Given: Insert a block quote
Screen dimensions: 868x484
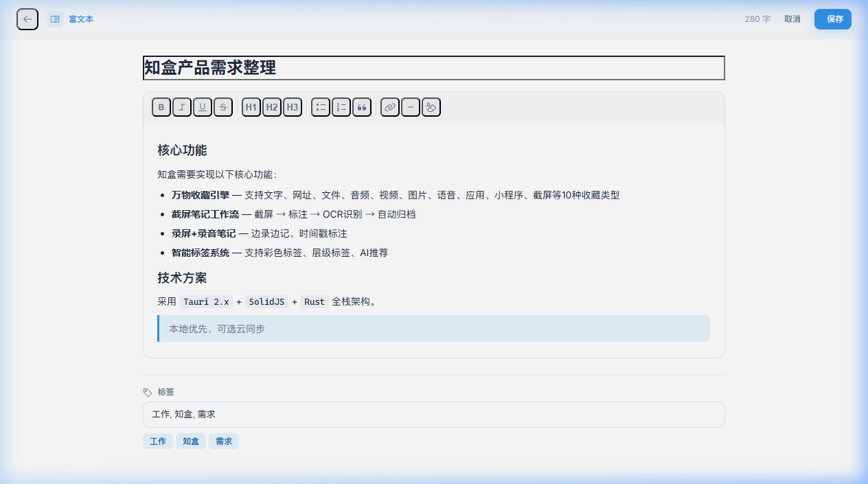Looking at the screenshot, I should (362, 107).
